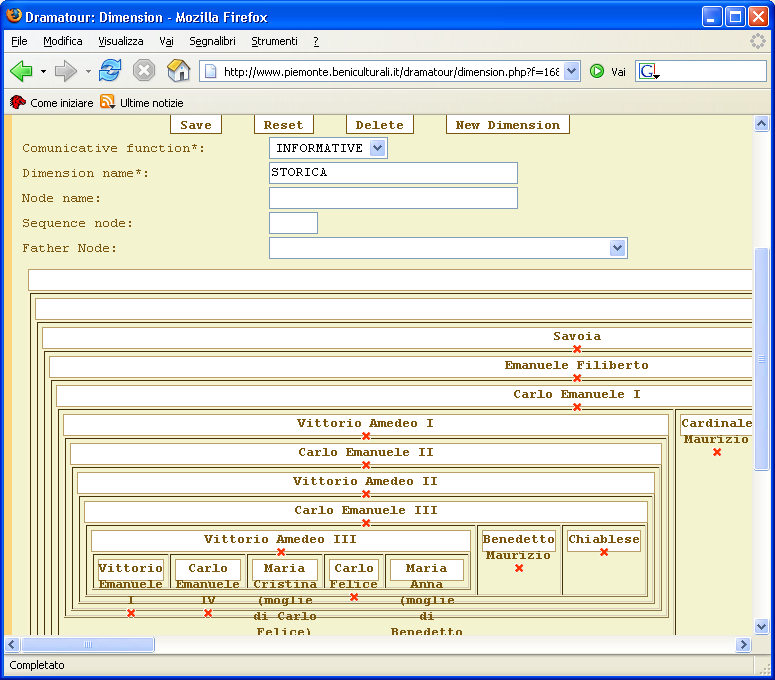Select the Vittorio Amedeo III node label
The width and height of the screenshot is (775, 680).
(x=280, y=539)
